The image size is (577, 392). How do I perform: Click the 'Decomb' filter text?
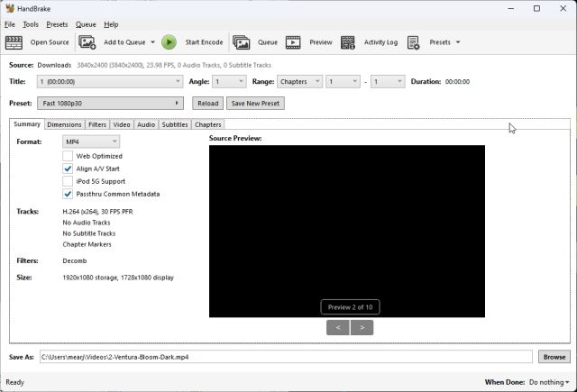tap(75, 261)
